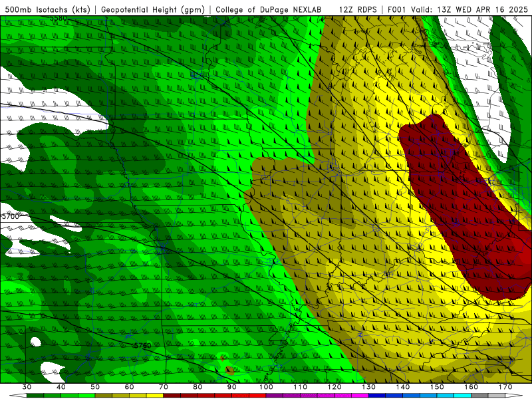
Task: Click the dark red jet streak maximum on the map
Action: (x=465, y=207)
